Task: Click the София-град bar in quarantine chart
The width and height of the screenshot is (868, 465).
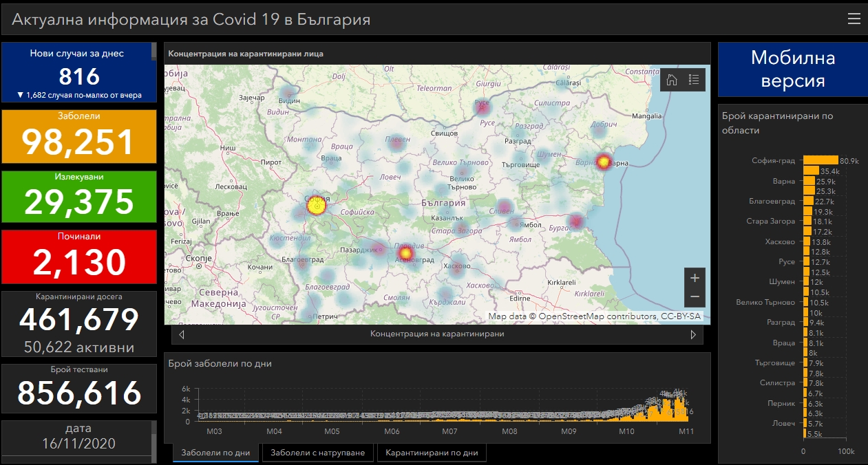Action: click(821, 160)
